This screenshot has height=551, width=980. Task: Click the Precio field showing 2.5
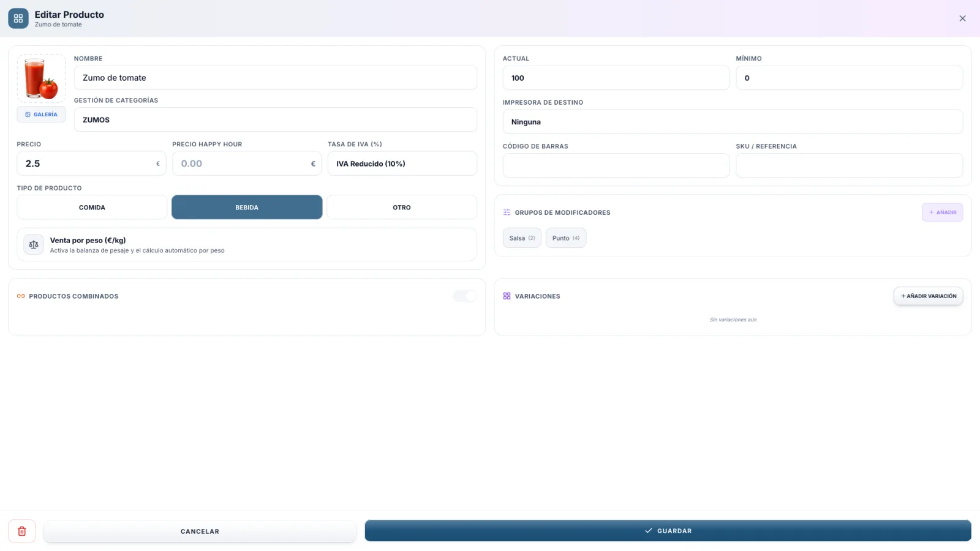91,163
